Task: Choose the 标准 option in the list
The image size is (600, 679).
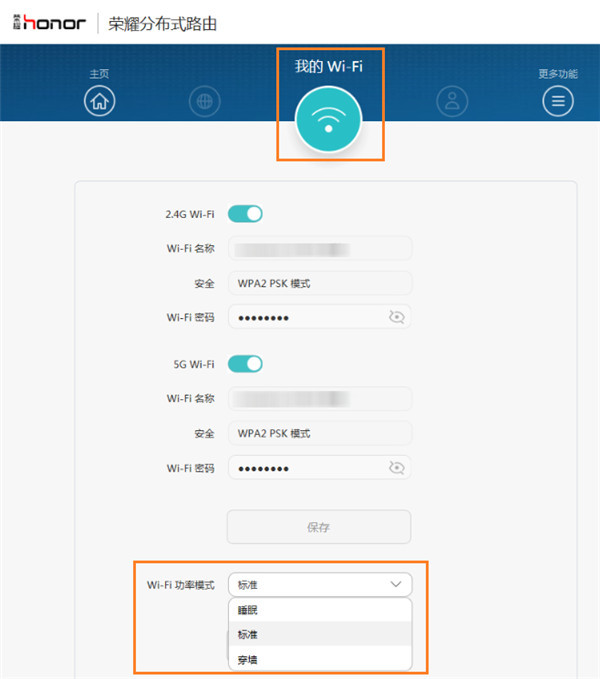Action: tap(320, 634)
